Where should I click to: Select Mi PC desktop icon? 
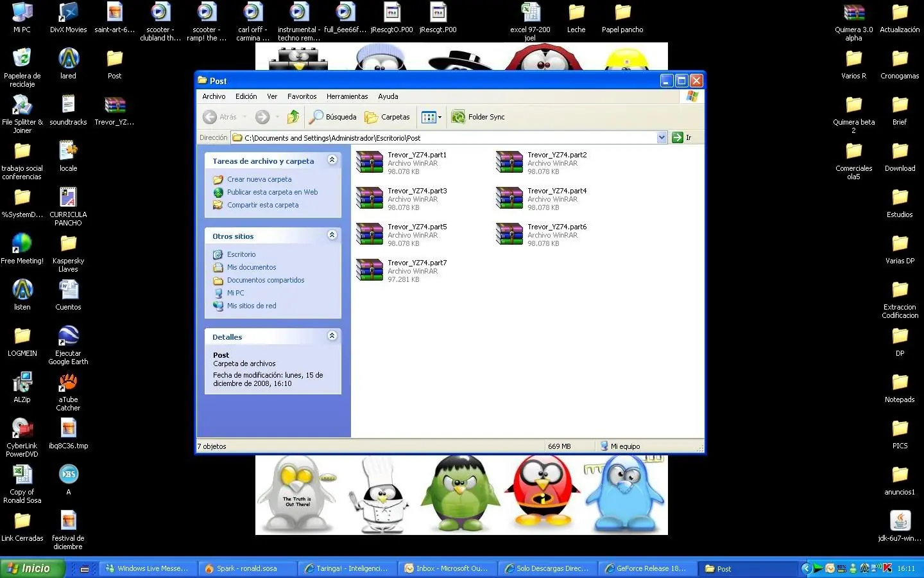(x=22, y=18)
